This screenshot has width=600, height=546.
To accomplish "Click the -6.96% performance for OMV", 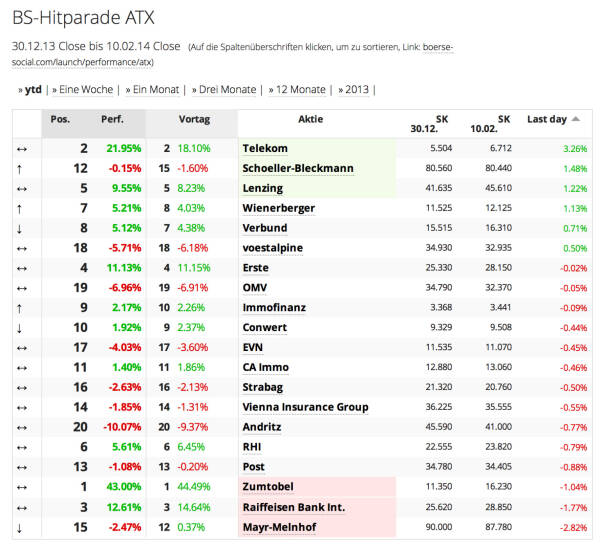I will click(125, 288).
